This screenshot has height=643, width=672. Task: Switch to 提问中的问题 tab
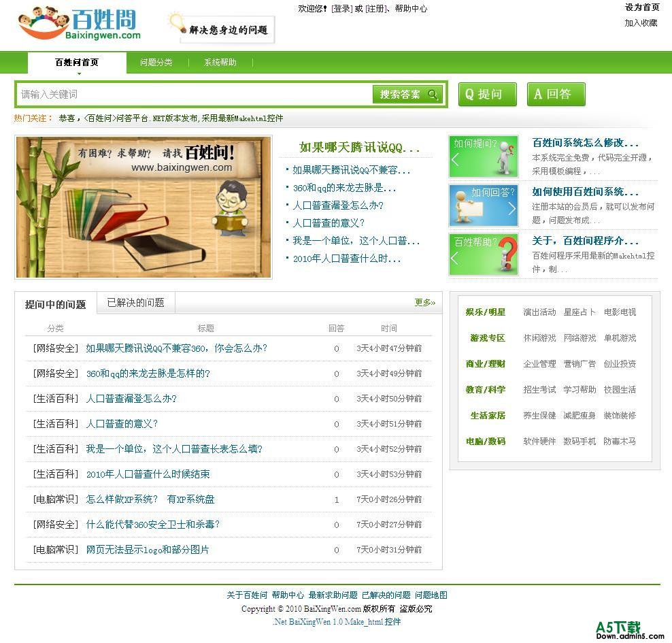(x=56, y=304)
